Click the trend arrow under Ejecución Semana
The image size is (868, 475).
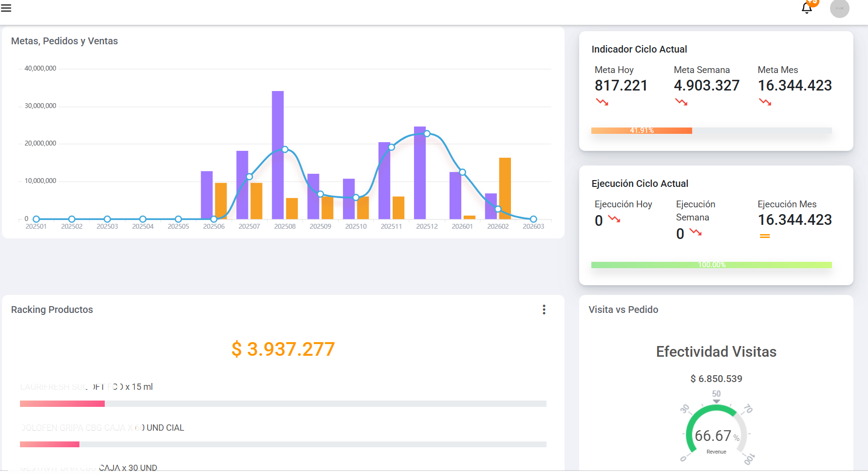click(696, 234)
